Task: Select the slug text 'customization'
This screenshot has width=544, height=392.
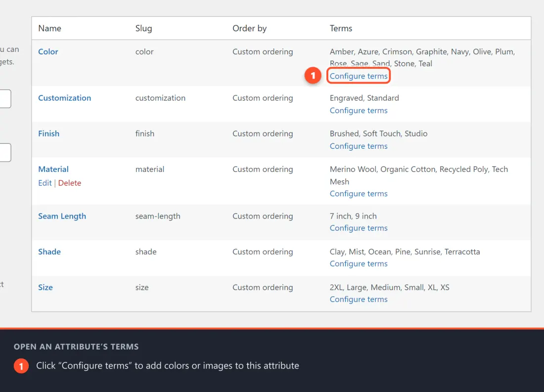Action: 160,98
